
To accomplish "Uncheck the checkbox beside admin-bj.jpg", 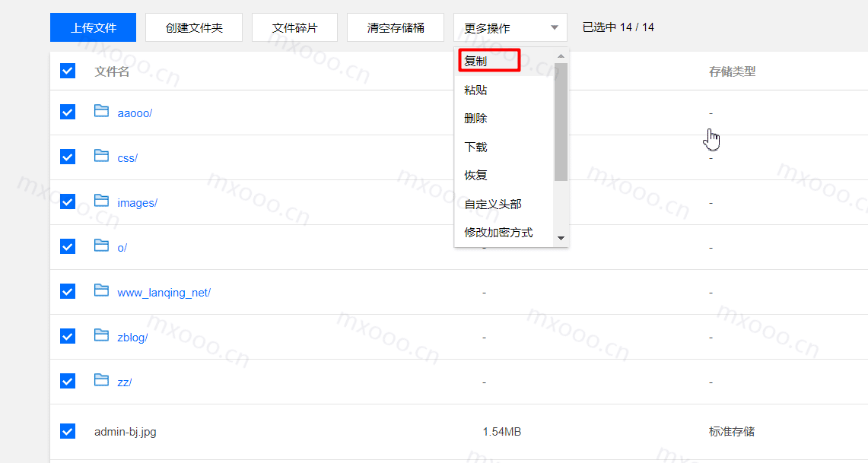I will 68,430.
